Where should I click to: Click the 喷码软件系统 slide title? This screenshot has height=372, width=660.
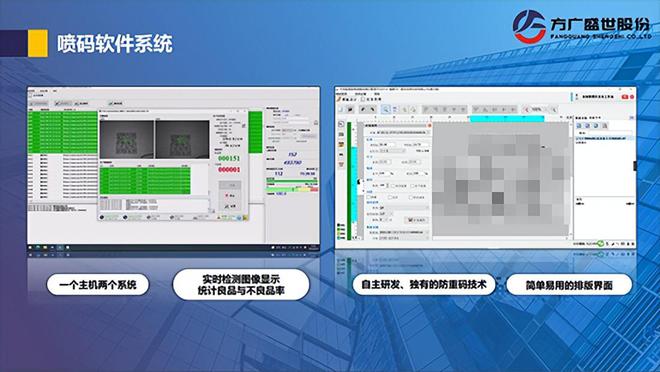point(114,43)
